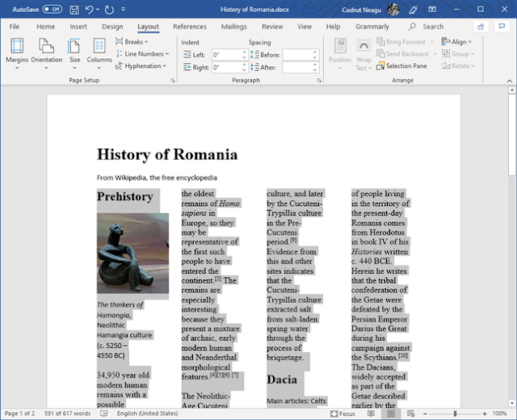This screenshot has height=420, width=517.
Task: Click the Share icon near Search
Action: (x=481, y=27)
